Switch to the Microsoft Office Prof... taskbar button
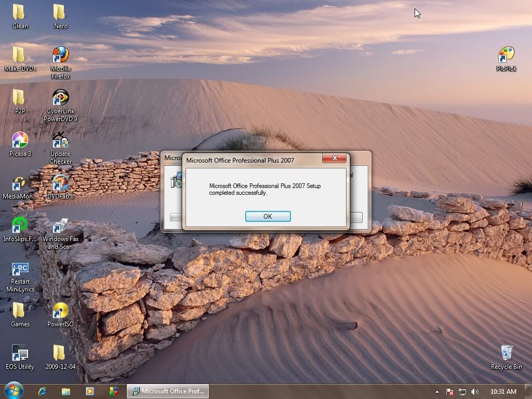Image resolution: width=532 pixels, height=399 pixels. pyautogui.click(x=168, y=391)
